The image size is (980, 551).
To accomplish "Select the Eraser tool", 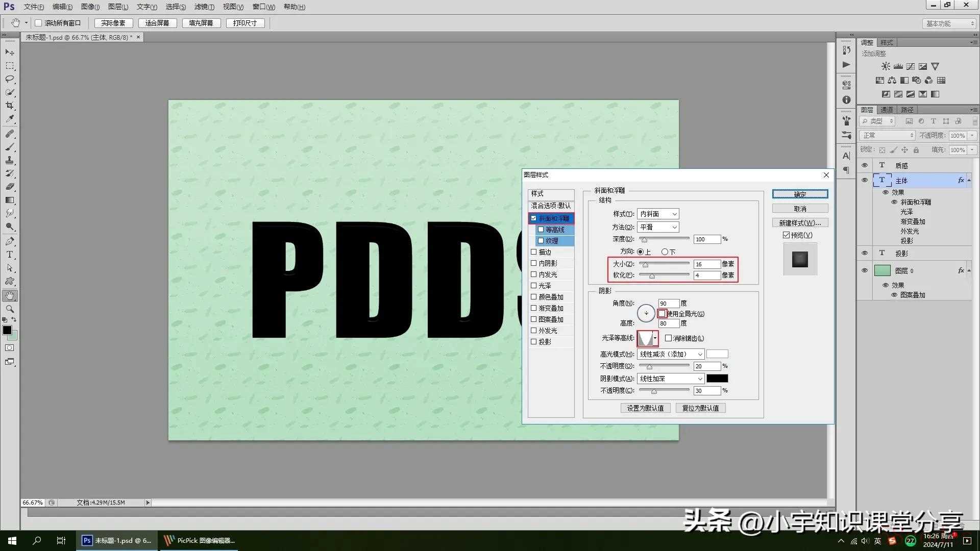I will click(x=10, y=187).
